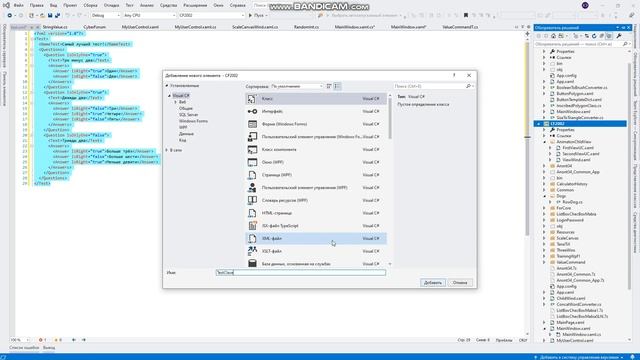Open the Debug configuration dropdown
This screenshot has height=360, width=640.
pyautogui.click(x=105, y=15)
